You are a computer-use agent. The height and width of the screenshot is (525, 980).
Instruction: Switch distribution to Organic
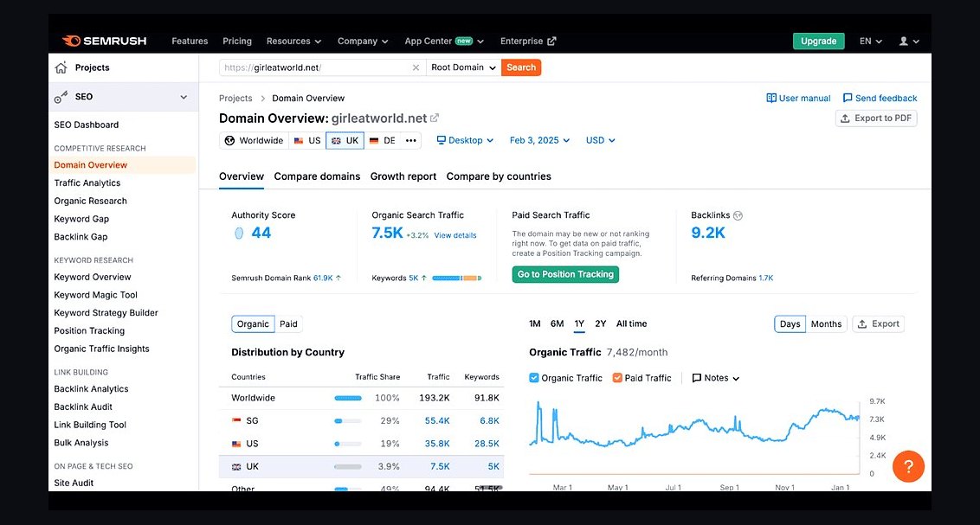[x=253, y=324]
